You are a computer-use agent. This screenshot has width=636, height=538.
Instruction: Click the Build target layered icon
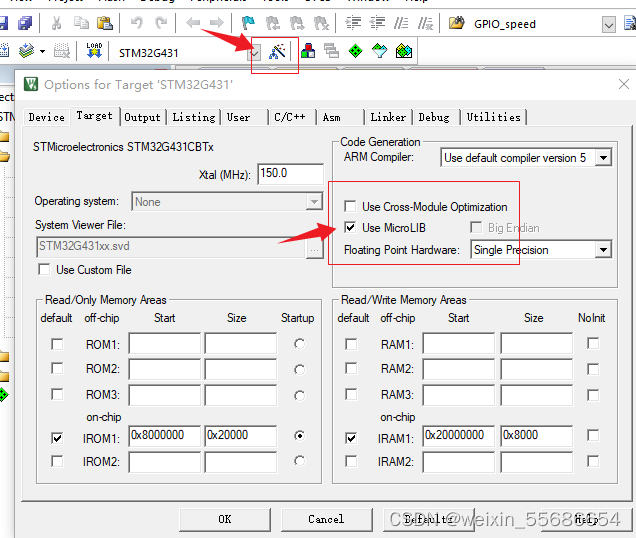pos(27,52)
